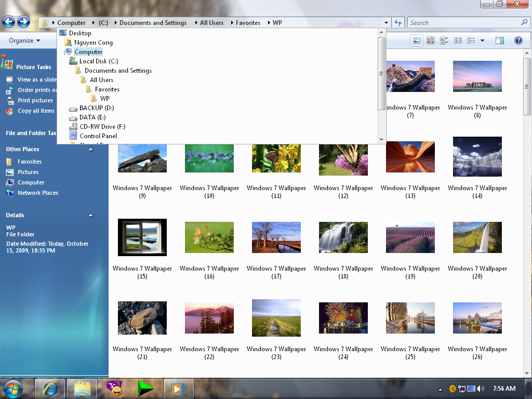The image size is (532, 399).
Task: Open Windows 7 Wallpaper (18) thumbnail
Action: click(343, 237)
